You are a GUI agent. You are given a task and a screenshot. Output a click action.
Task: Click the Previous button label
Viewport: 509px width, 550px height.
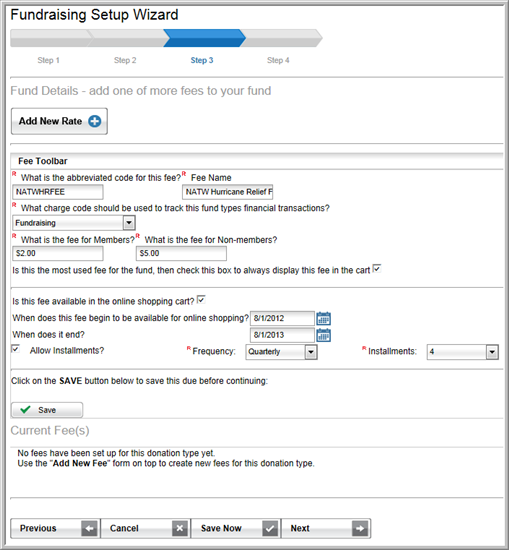click(38, 528)
